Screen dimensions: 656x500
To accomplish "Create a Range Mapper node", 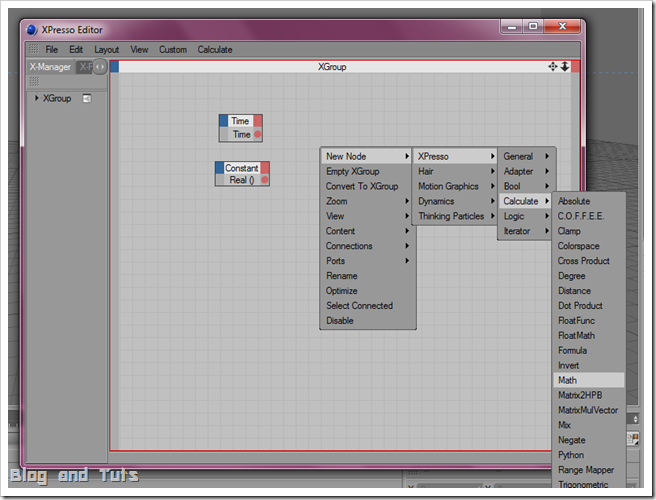I will (x=589, y=470).
